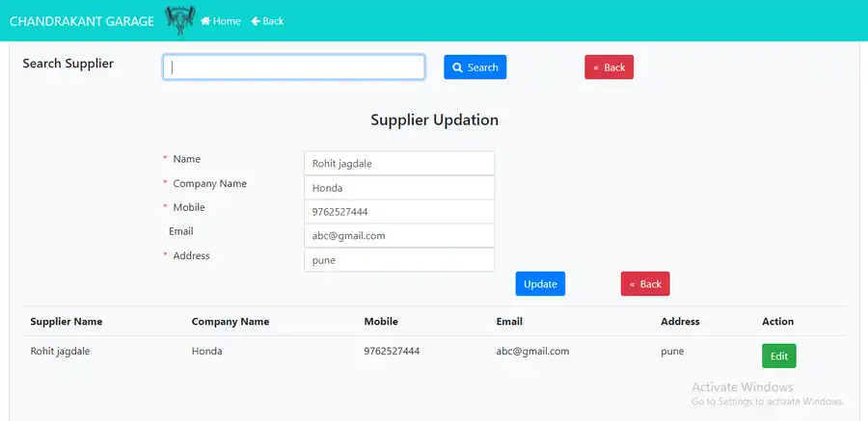
Task: Select the Name field containing Rohit jagdale
Action: 398,164
